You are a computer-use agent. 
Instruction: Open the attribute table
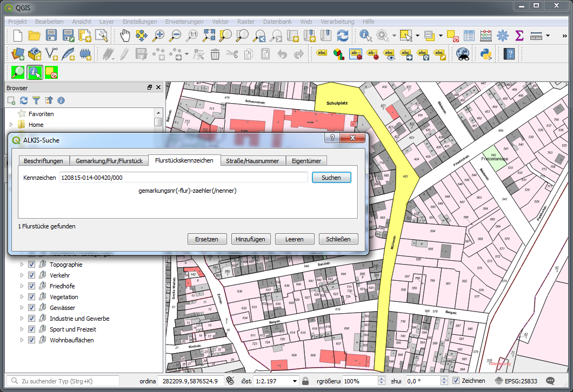pos(469,36)
